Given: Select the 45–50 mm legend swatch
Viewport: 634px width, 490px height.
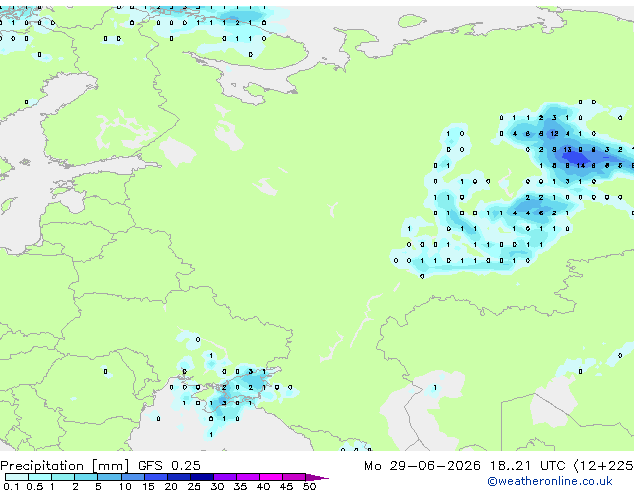Looking at the screenshot, I should [x=294, y=477].
